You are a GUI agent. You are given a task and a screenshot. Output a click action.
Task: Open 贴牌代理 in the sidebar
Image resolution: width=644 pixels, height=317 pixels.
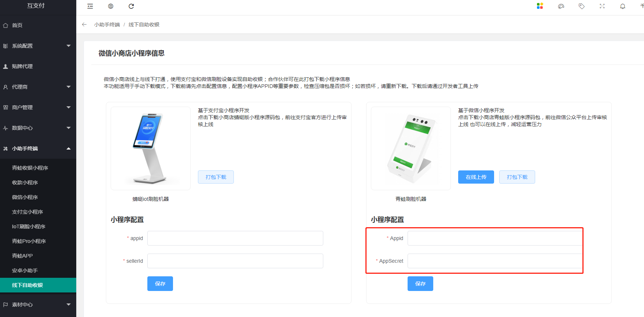click(x=38, y=66)
